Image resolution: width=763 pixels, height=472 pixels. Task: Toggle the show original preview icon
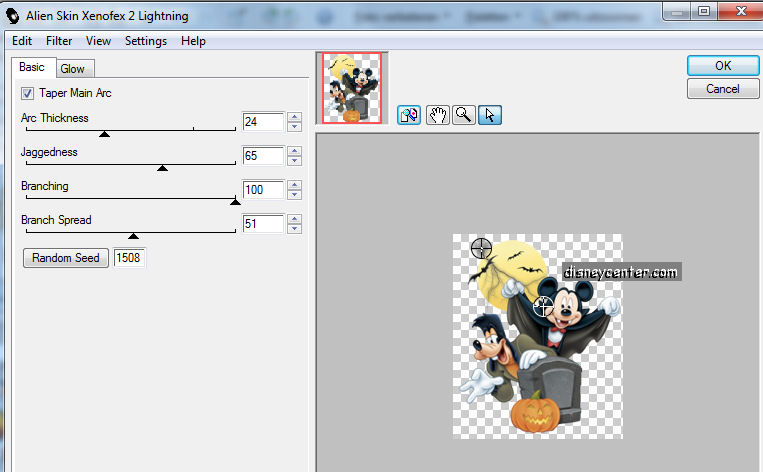pyautogui.click(x=409, y=115)
